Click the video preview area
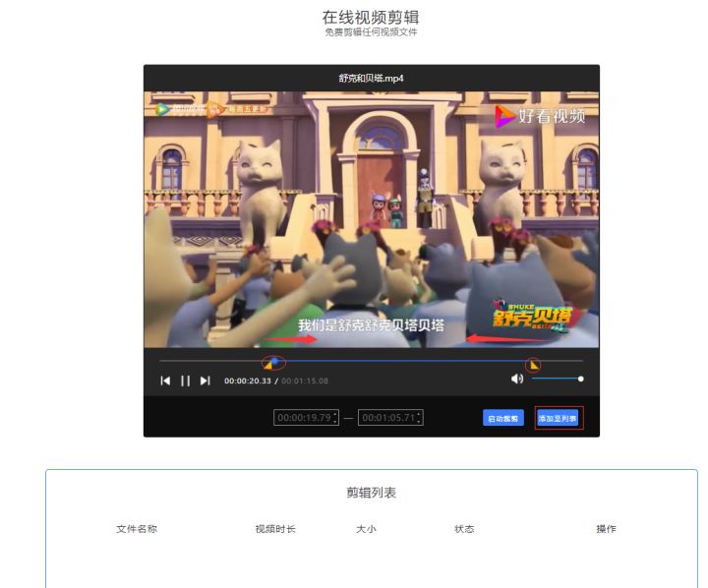 pos(372,219)
